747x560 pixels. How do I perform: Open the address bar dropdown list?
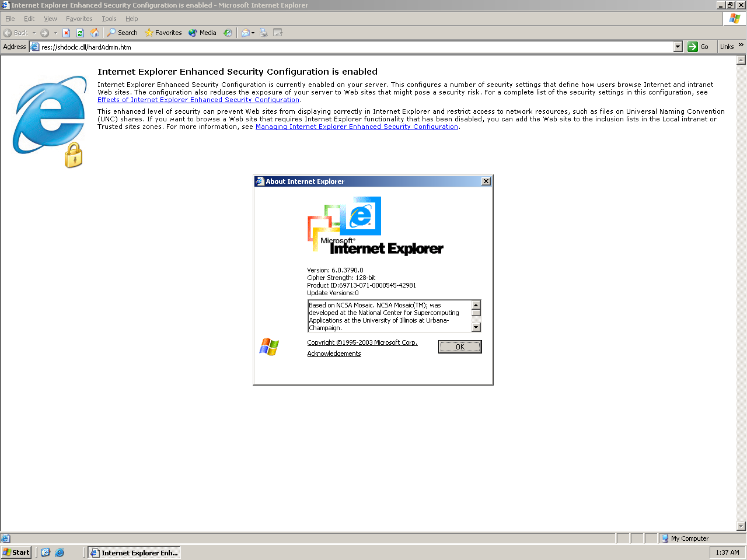[678, 47]
